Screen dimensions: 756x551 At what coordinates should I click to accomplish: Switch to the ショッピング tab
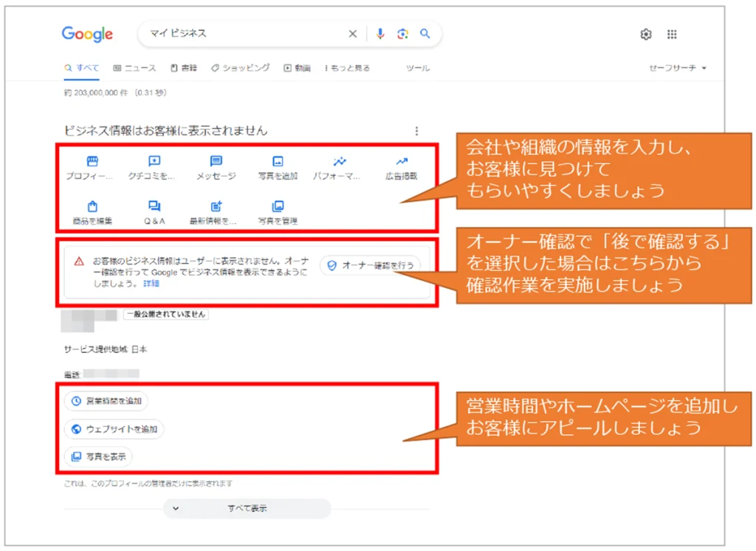click(x=241, y=68)
